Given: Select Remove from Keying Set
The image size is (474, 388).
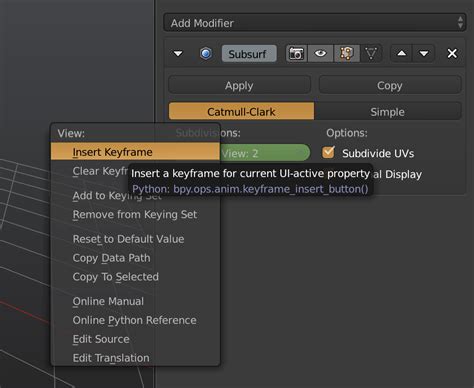Looking at the screenshot, I should click(x=135, y=215).
